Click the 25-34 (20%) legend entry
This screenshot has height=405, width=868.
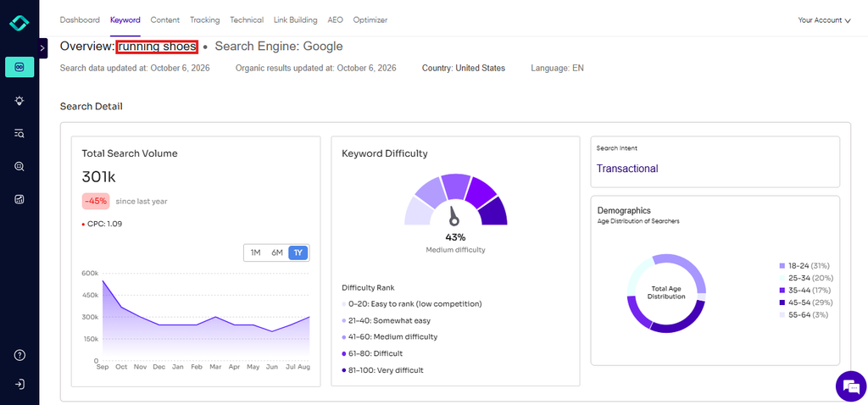(806, 278)
